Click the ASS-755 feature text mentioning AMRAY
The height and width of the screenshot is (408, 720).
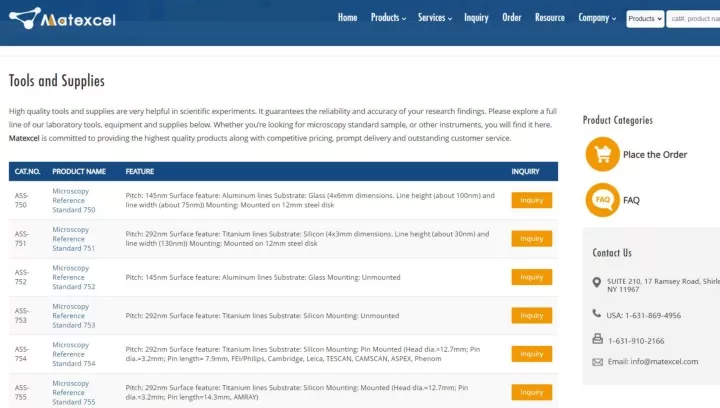pos(297,392)
